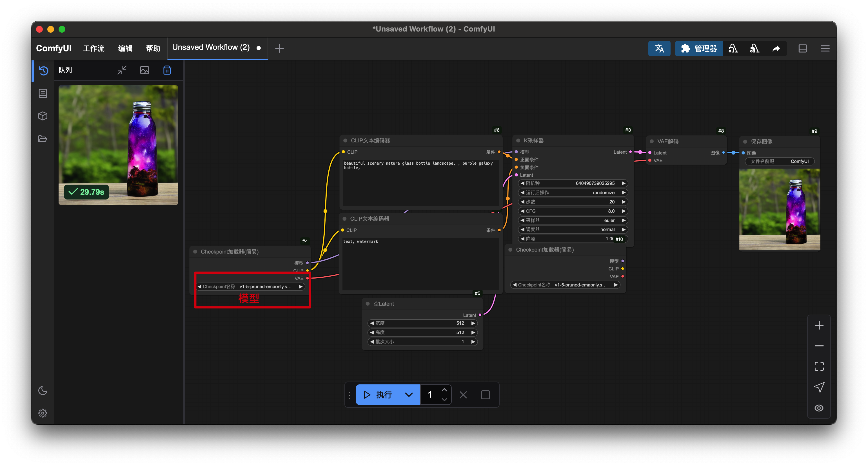Expand the 执行 button dropdown arrow
This screenshot has width=868, height=466.
[409, 395]
